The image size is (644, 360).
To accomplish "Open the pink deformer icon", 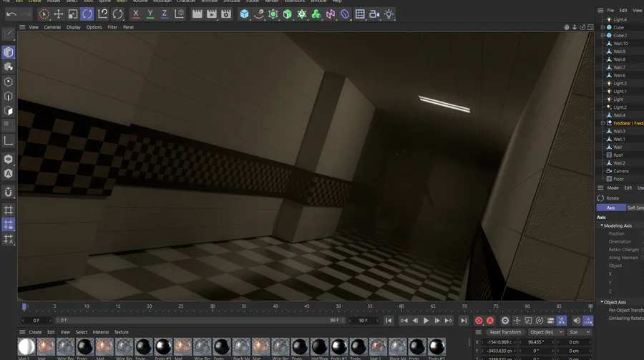I will pyautogui.click(x=330, y=14).
